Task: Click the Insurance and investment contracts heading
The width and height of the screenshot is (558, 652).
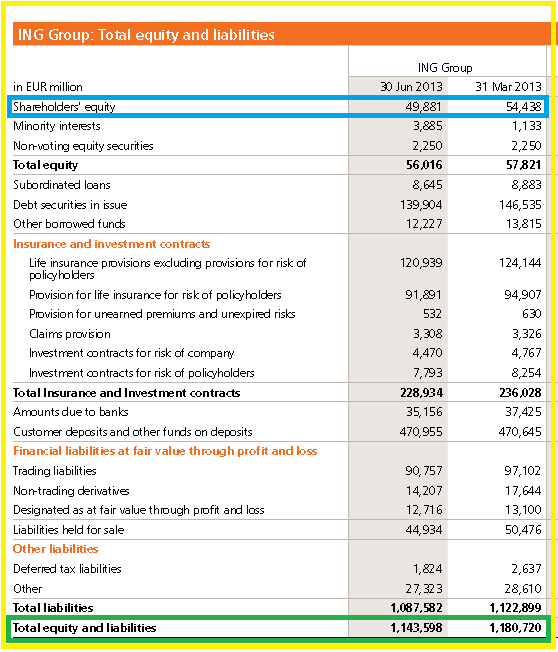Action: point(111,244)
